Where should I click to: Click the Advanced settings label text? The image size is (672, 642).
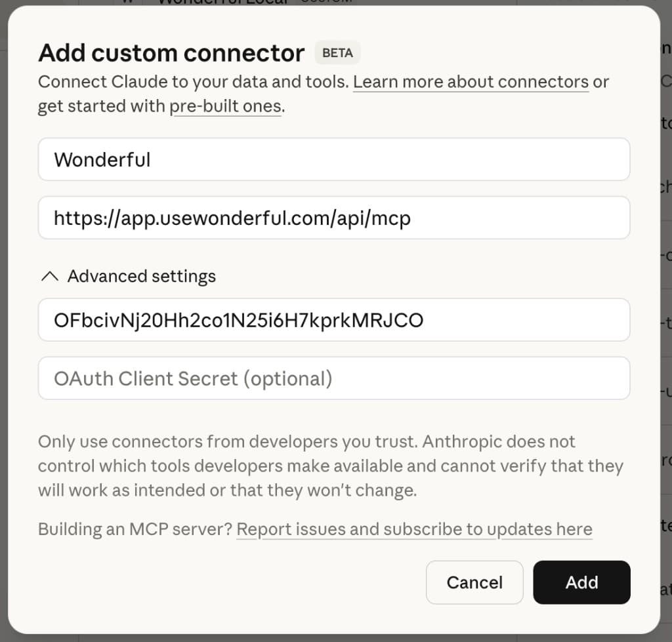(x=140, y=276)
